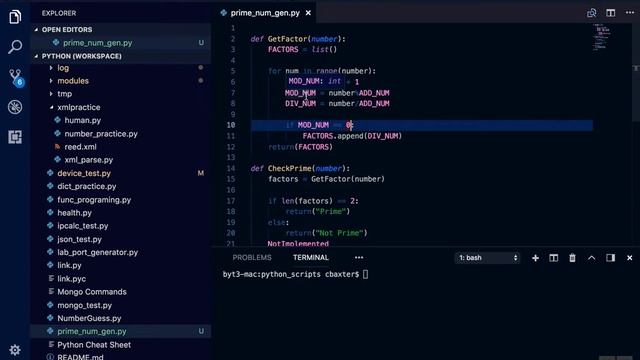Close the prime_num_gen.py editor tab
Viewport: 640px width, 360px height.
pos(308,13)
